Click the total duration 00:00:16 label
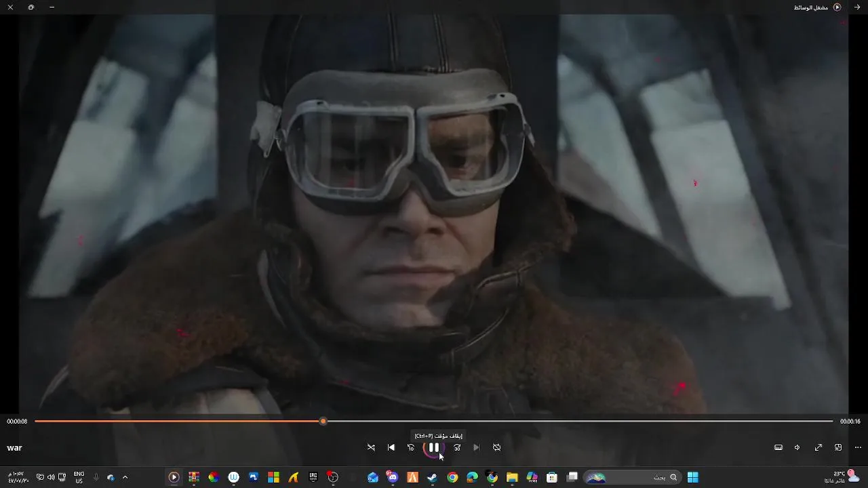 coord(850,422)
